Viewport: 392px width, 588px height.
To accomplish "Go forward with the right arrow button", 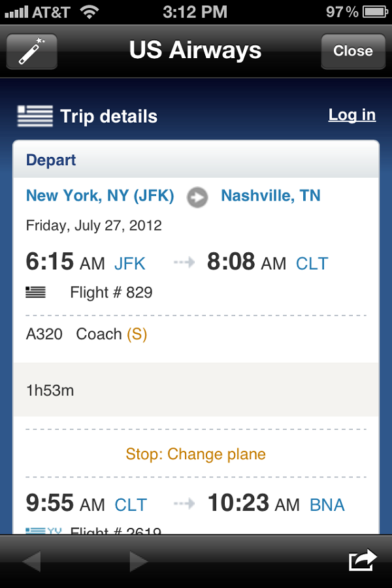I will 139,561.
